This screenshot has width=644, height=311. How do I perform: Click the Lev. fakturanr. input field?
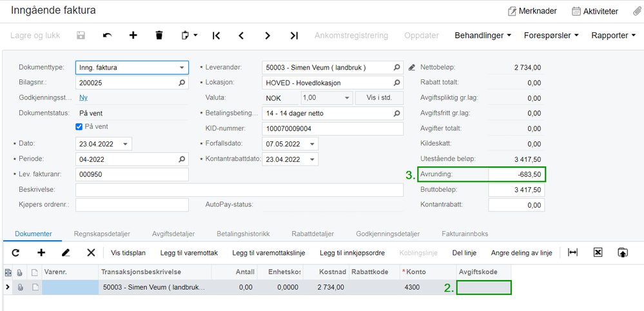132,174
